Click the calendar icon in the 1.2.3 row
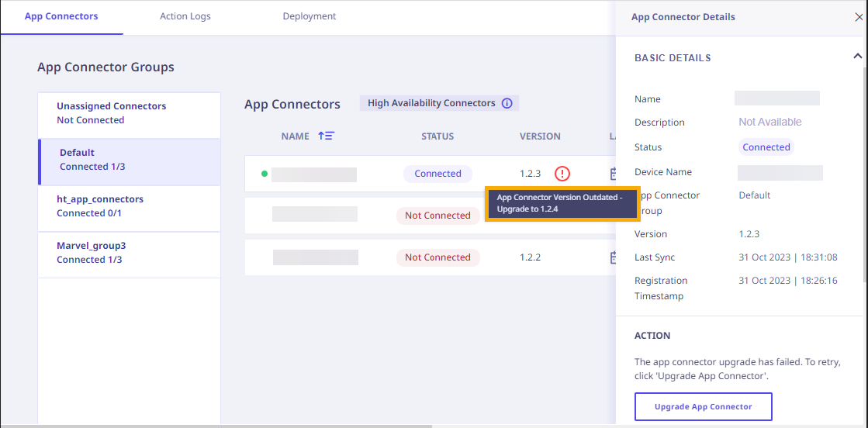868x428 pixels. coord(612,174)
